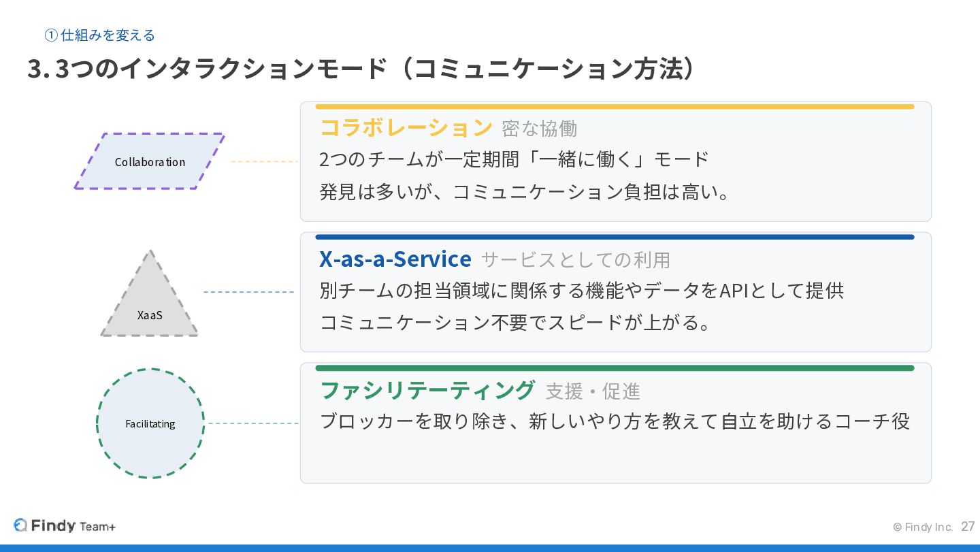Click the 仕組みを変える section label

point(108,35)
